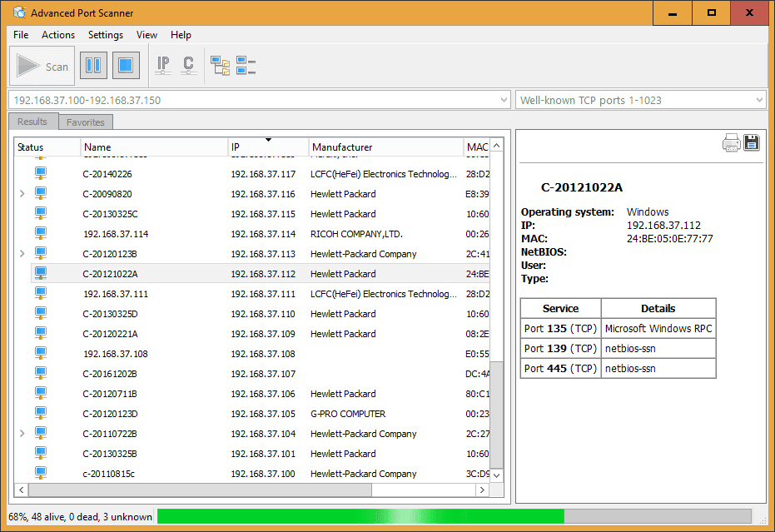Expand the C-20110722B device entry

tap(22, 434)
